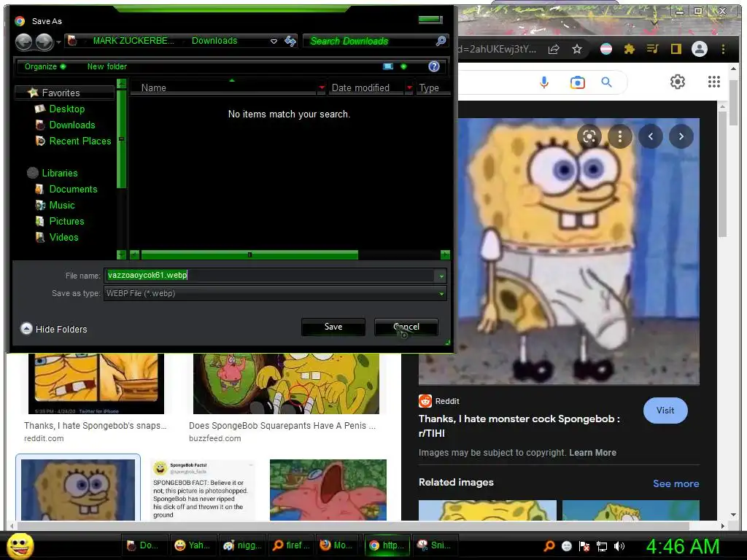The image size is (747, 560).
Task: Collapse folders with Hide Folders toggle
Action: pyautogui.click(x=54, y=329)
